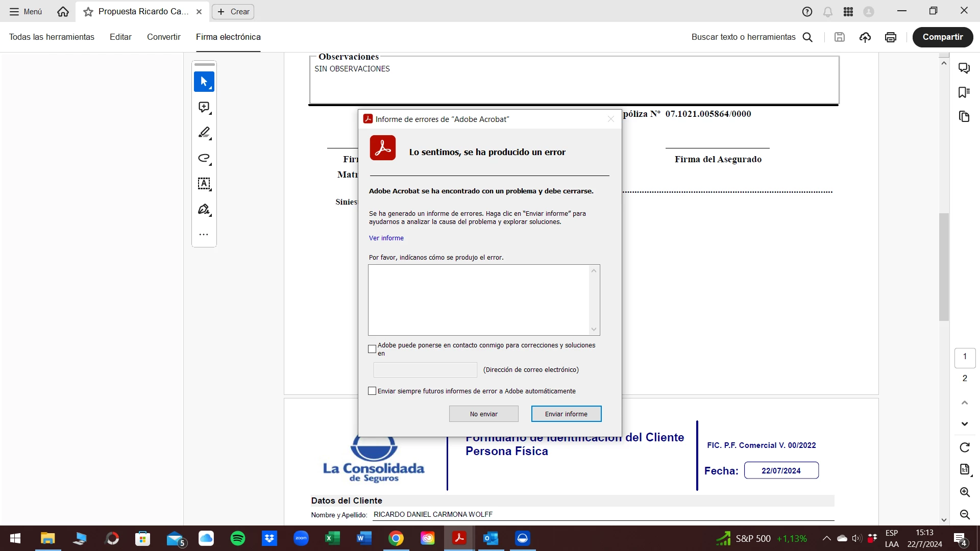Select the text box tool

[x=204, y=184]
